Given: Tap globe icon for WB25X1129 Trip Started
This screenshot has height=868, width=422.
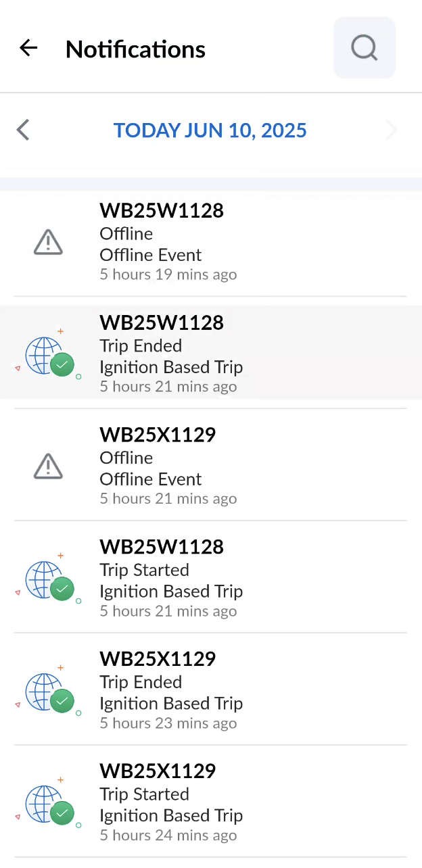Looking at the screenshot, I should pyautogui.click(x=49, y=804).
